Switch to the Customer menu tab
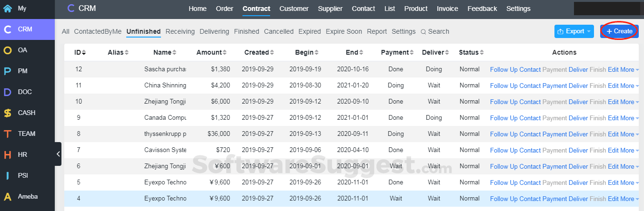 (294, 9)
